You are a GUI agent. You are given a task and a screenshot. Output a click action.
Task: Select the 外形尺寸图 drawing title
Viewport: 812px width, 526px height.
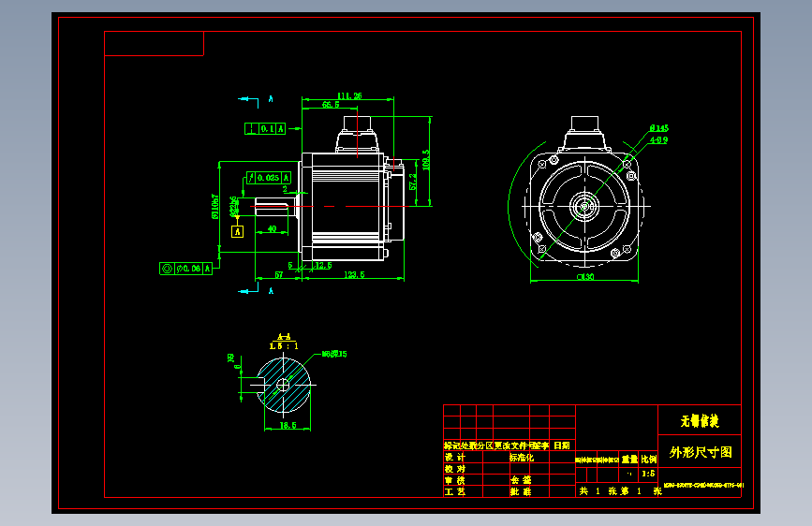pos(701,452)
